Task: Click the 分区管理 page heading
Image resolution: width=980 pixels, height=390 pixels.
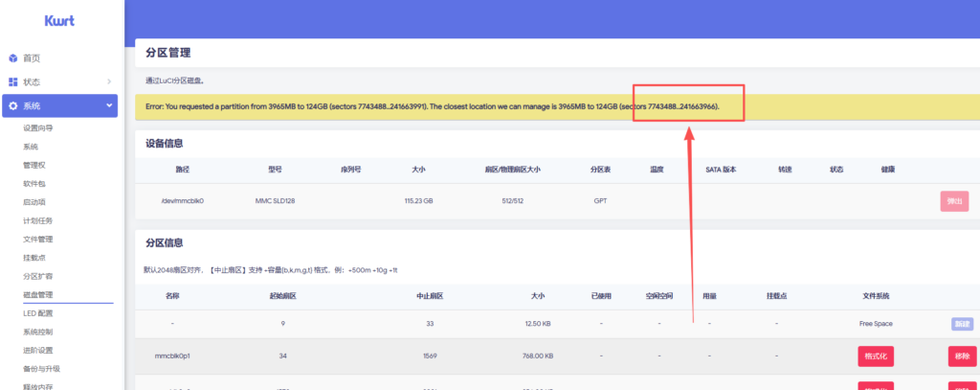Action: click(x=168, y=54)
